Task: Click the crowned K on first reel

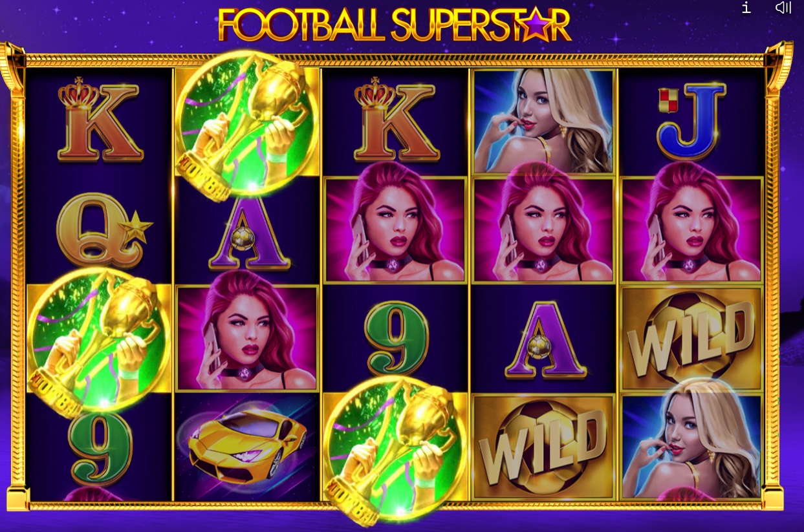Action: point(99,121)
